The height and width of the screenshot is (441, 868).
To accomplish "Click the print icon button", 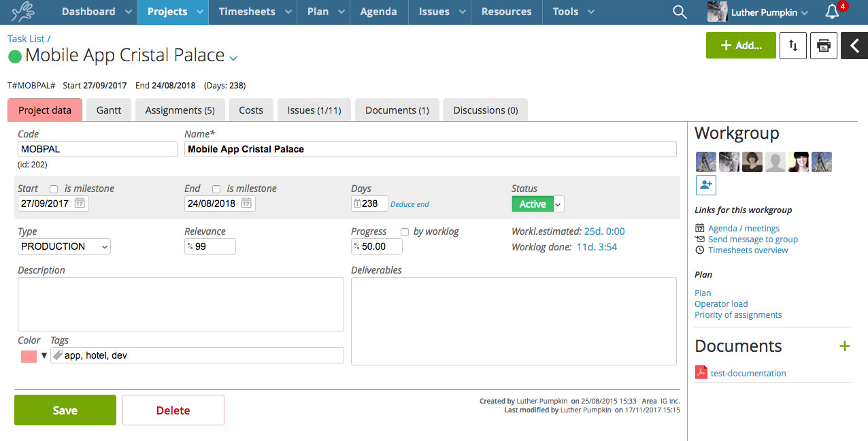I will pos(823,46).
